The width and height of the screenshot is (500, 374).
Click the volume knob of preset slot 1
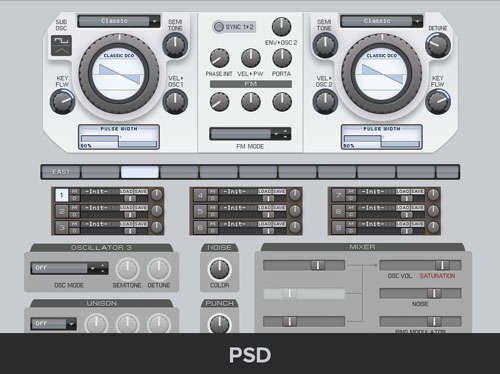(156, 194)
